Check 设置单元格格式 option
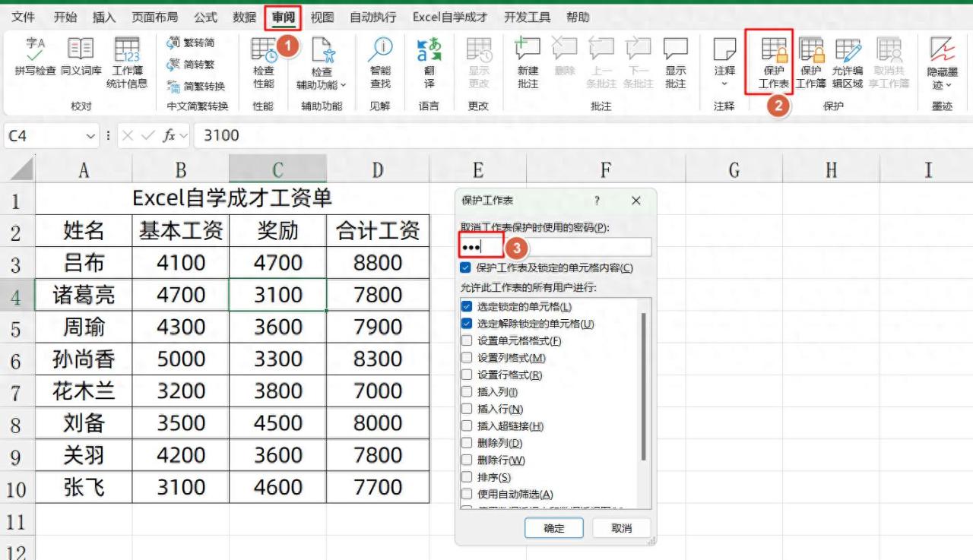 tap(467, 340)
